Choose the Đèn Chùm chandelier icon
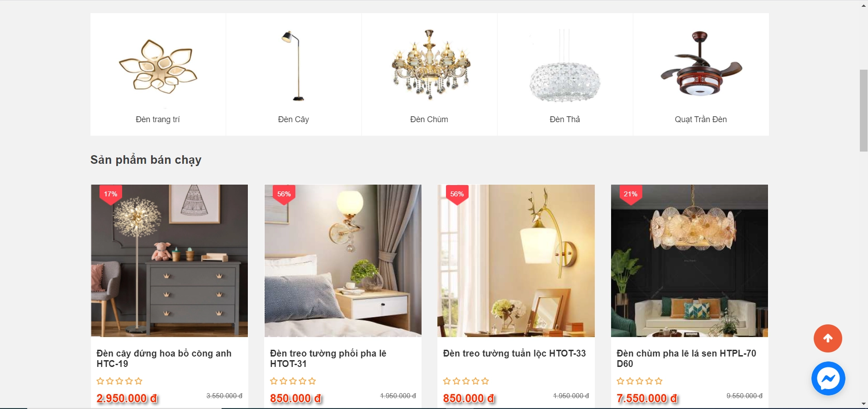The image size is (868, 409). click(x=431, y=64)
